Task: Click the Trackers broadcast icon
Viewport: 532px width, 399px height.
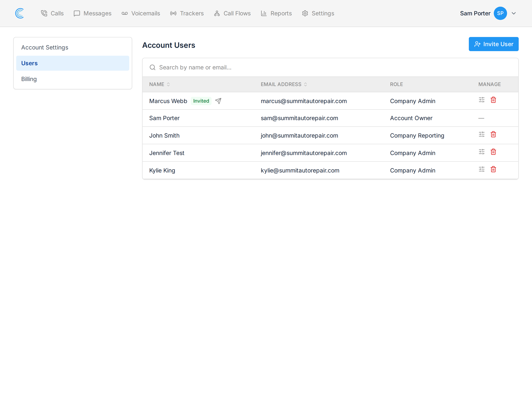Action: pos(173,14)
